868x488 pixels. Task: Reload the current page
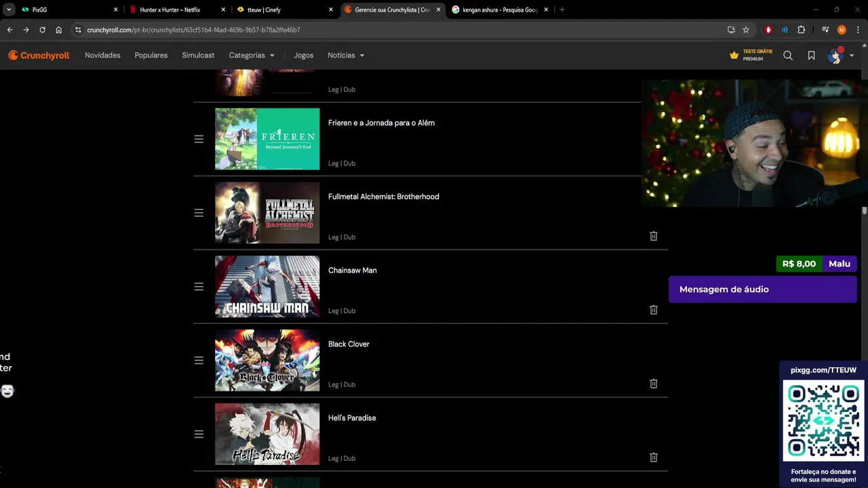point(42,30)
